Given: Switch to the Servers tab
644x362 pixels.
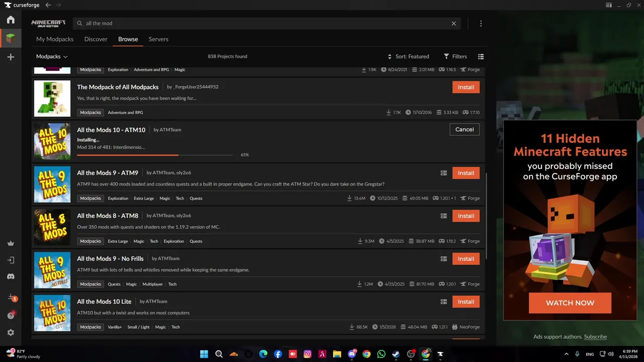Looking at the screenshot, I should [158, 39].
